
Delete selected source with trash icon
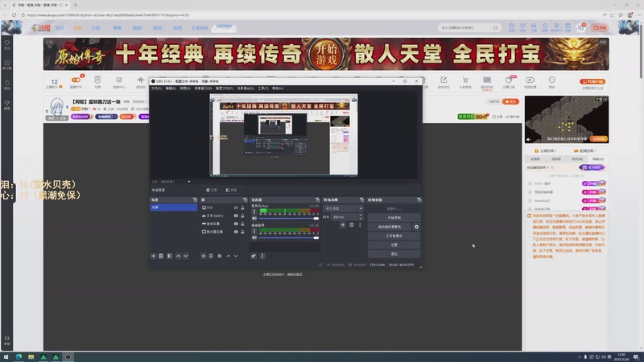(x=211, y=256)
